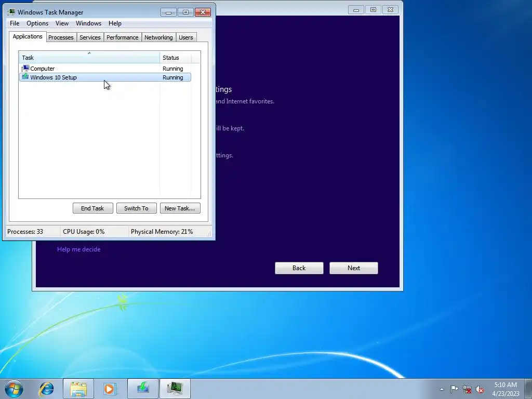Click the Switch To button
The image size is (532, 399).
point(137,208)
